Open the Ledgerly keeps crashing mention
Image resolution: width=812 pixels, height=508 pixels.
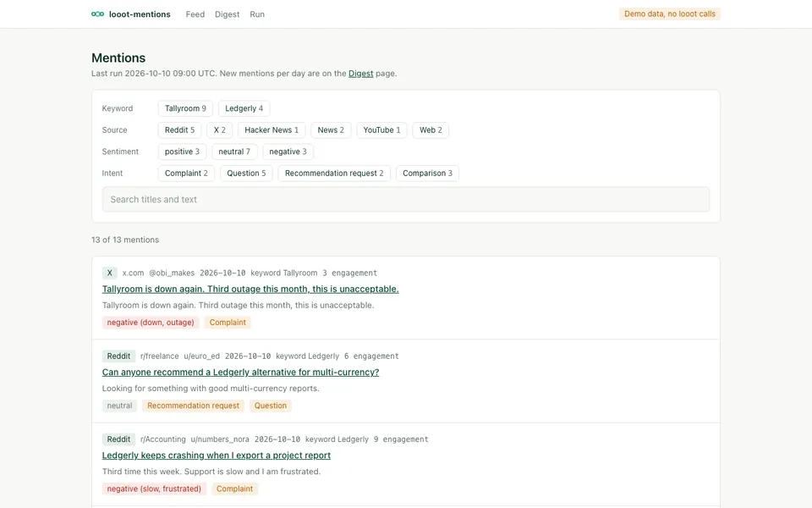point(216,456)
